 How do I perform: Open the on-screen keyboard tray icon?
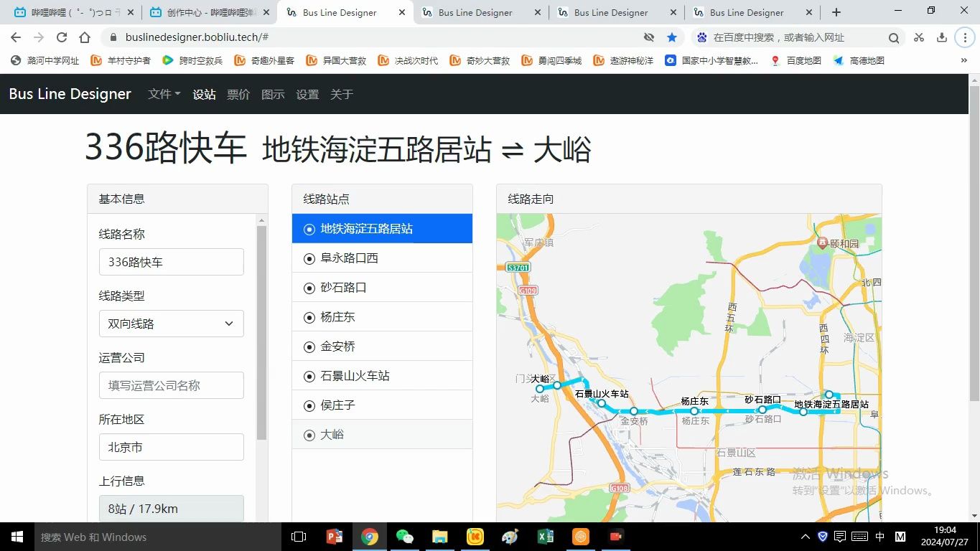(x=859, y=537)
